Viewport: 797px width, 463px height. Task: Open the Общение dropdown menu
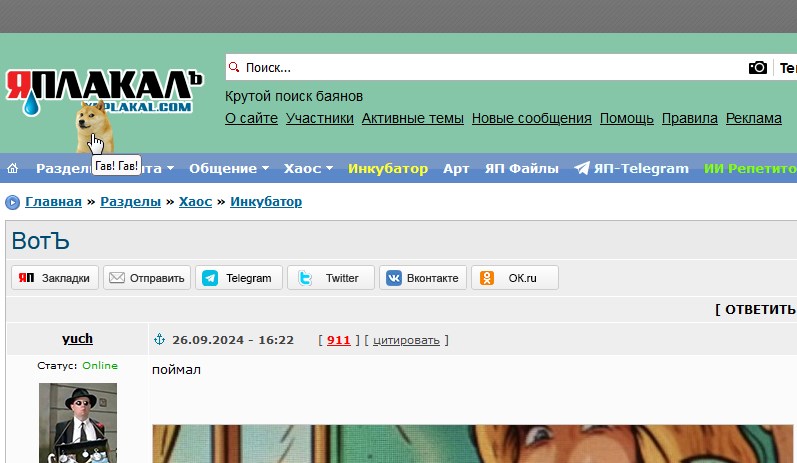229,168
